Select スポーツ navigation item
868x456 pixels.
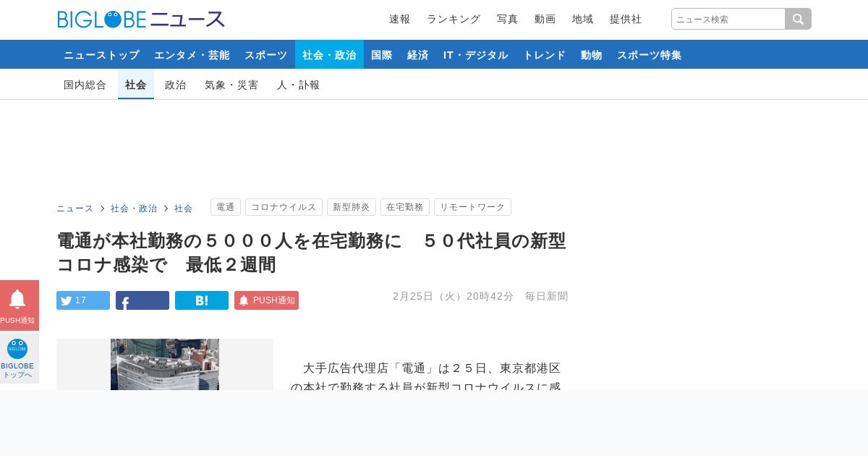click(x=265, y=54)
